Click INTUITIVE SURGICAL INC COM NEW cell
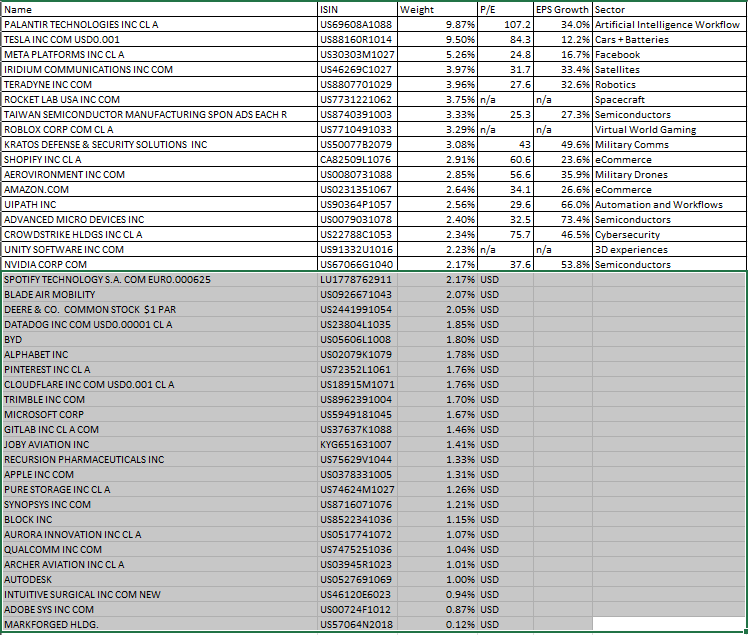 tap(159, 594)
